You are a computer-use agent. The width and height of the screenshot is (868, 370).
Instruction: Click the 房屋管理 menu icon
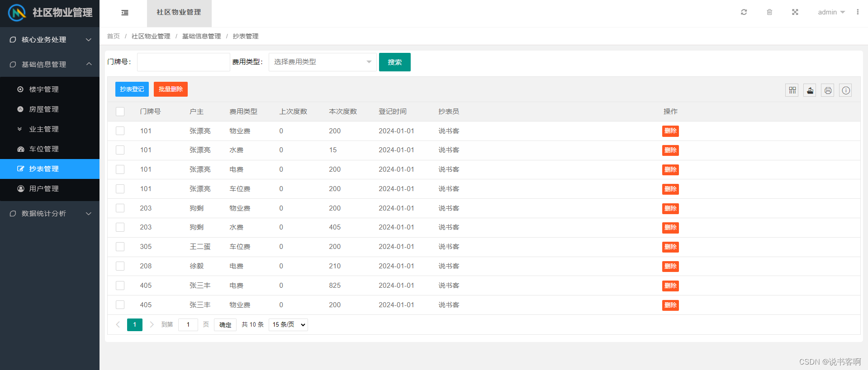pos(20,109)
